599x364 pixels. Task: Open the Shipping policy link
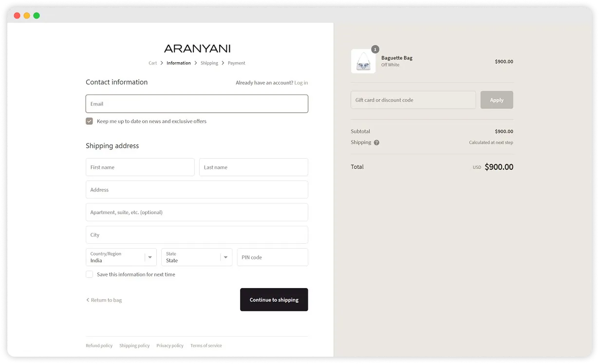134,346
